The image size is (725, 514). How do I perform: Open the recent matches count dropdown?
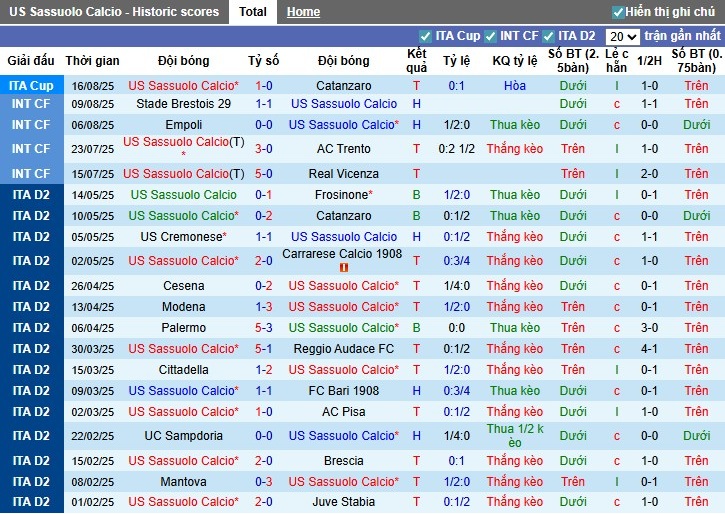(x=622, y=36)
